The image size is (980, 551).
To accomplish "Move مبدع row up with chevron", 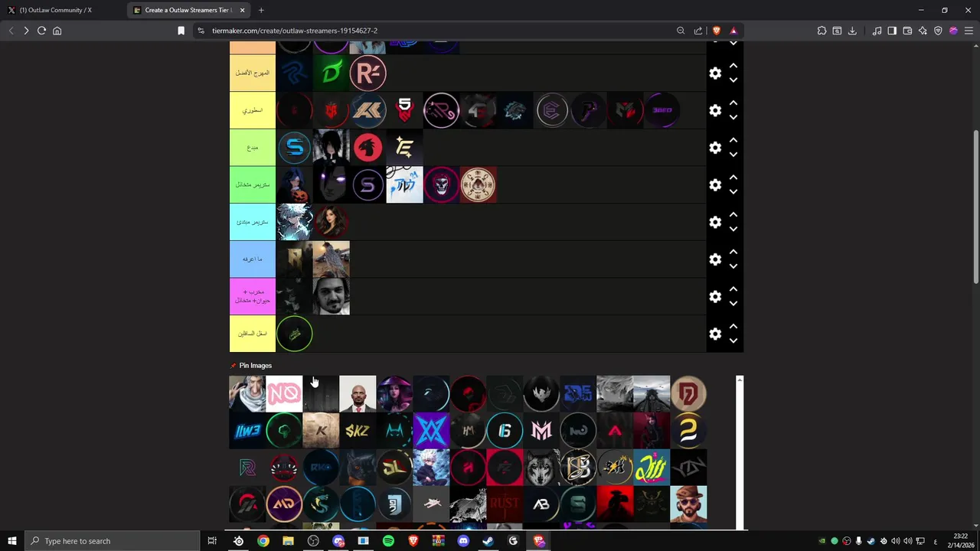I will click(x=733, y=140).
